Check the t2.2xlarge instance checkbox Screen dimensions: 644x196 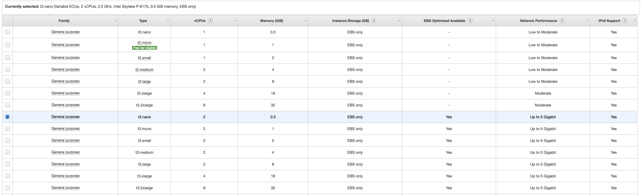[8, 105]
